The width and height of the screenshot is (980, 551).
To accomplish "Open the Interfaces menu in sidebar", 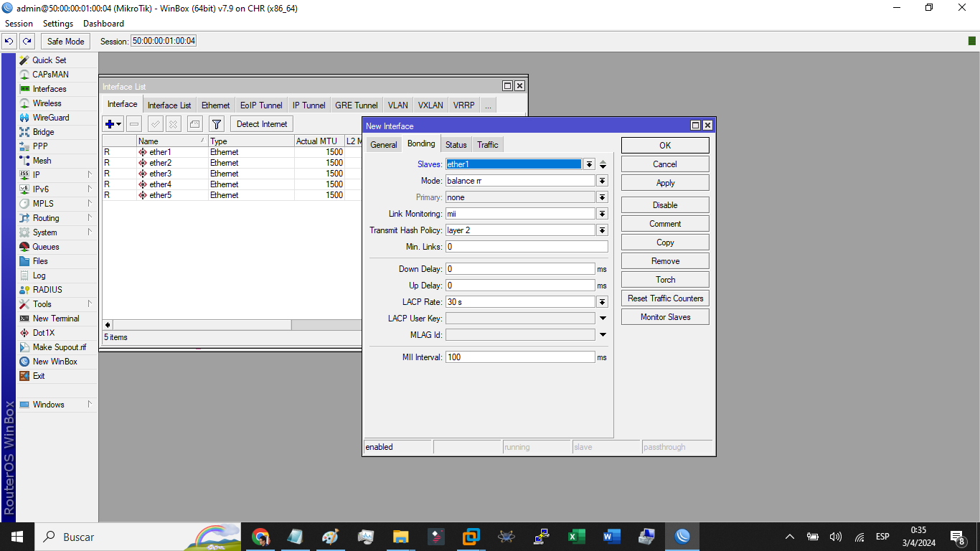I will coord(50,89).
